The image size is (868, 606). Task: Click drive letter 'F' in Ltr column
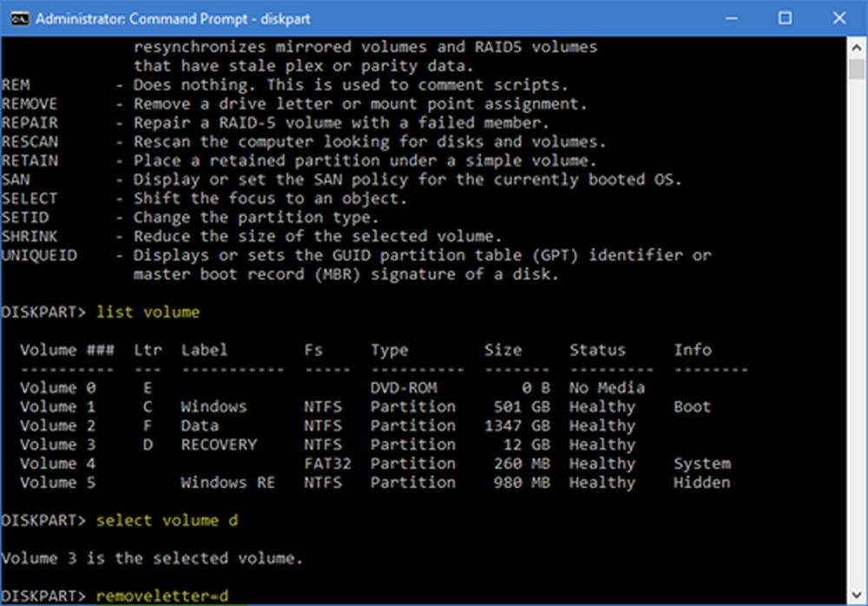pyautogui.click(x=148, y=426)
